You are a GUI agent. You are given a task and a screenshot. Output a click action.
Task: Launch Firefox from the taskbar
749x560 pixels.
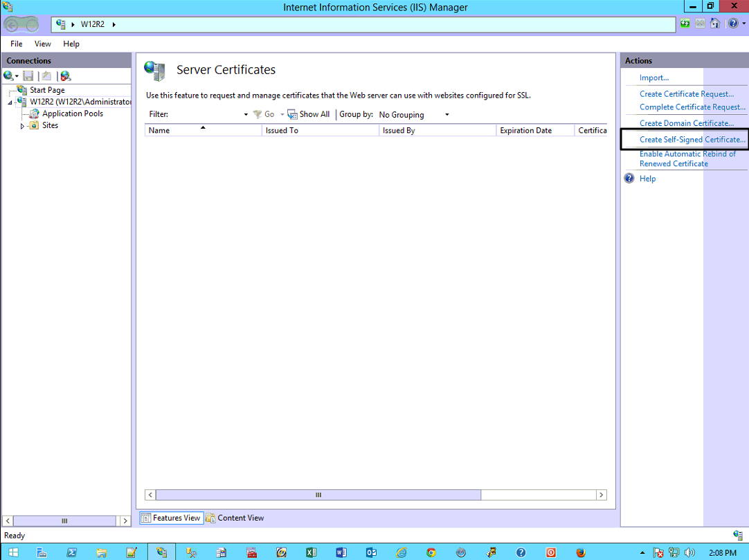[581, 552]
